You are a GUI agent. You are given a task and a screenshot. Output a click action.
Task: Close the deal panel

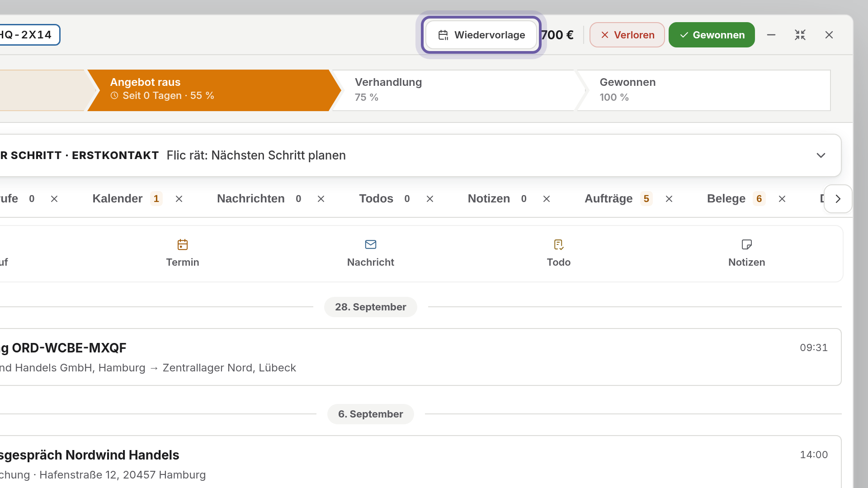coord(829,35)
